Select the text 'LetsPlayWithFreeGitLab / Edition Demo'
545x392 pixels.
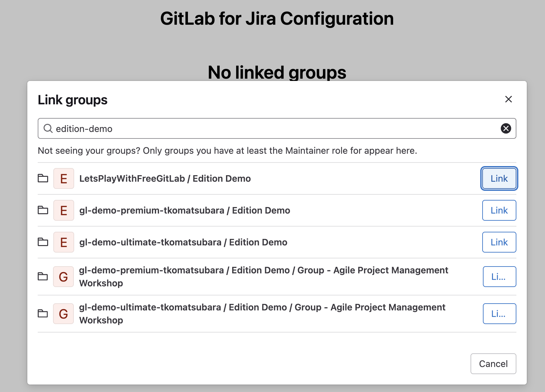[165, 178]
